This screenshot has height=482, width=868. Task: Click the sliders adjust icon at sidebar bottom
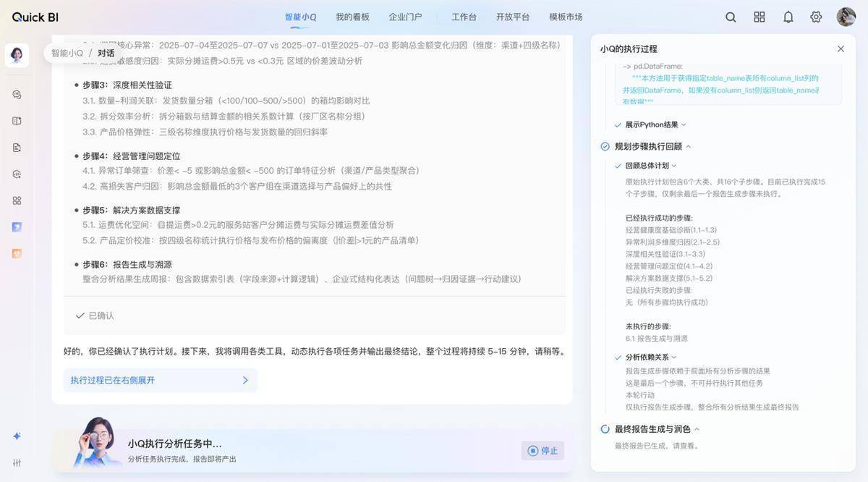[17, 462]
